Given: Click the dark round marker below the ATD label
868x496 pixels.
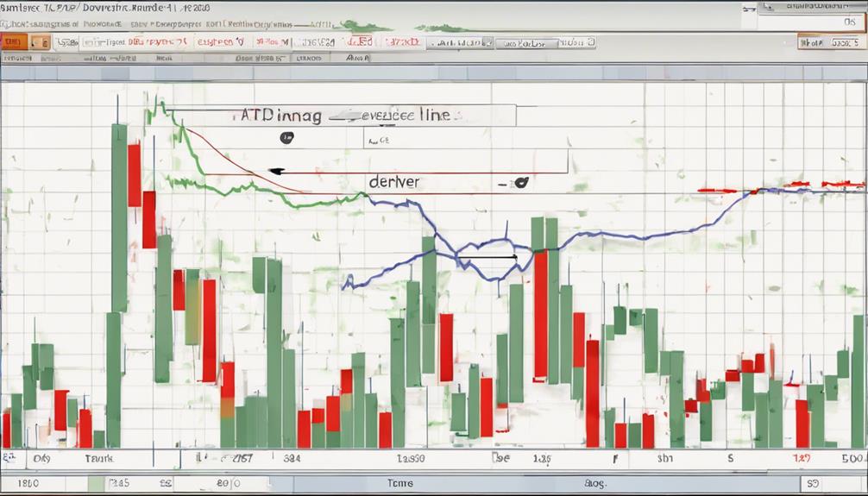Looking at the screenshot, I should (286, 137).
